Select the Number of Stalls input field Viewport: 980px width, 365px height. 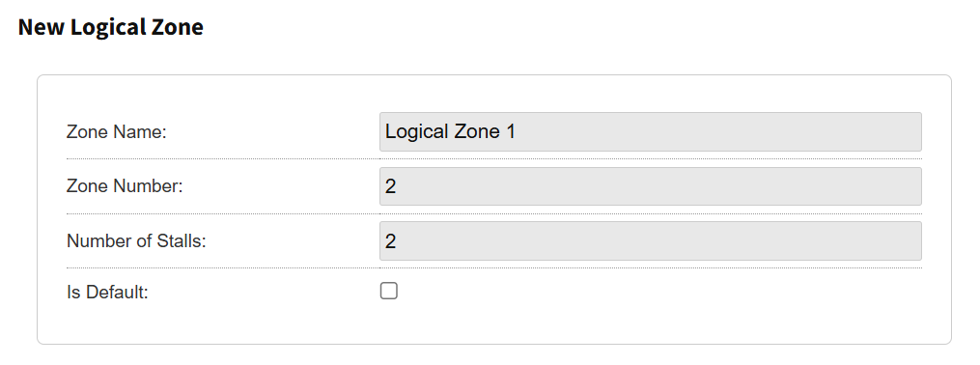[650, 240]
